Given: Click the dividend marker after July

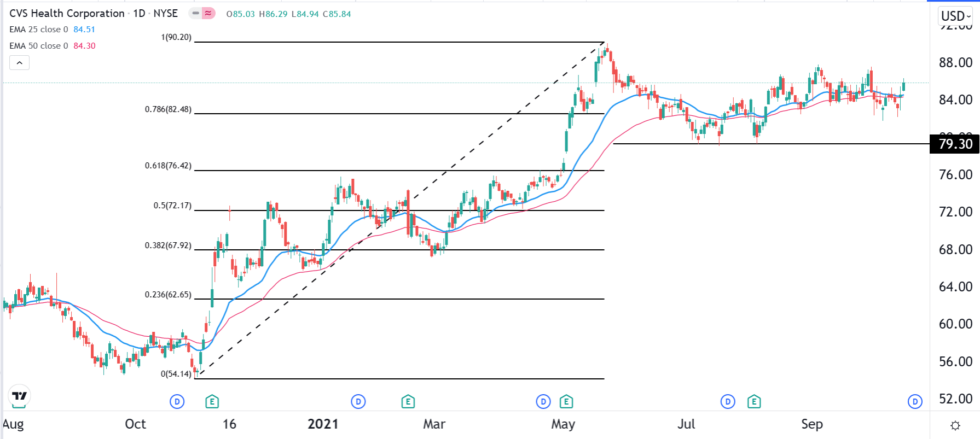Looking at the screenshot, I should pos(728,402).
